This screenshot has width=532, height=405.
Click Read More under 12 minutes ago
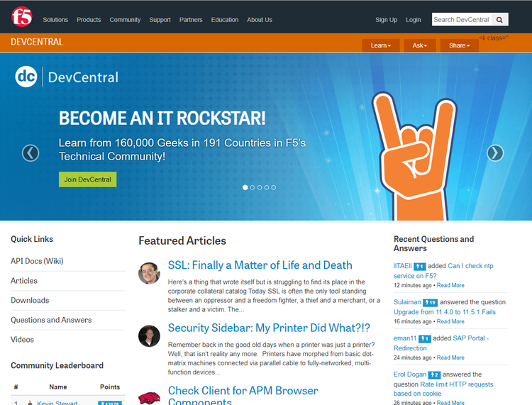coord(450,285)
